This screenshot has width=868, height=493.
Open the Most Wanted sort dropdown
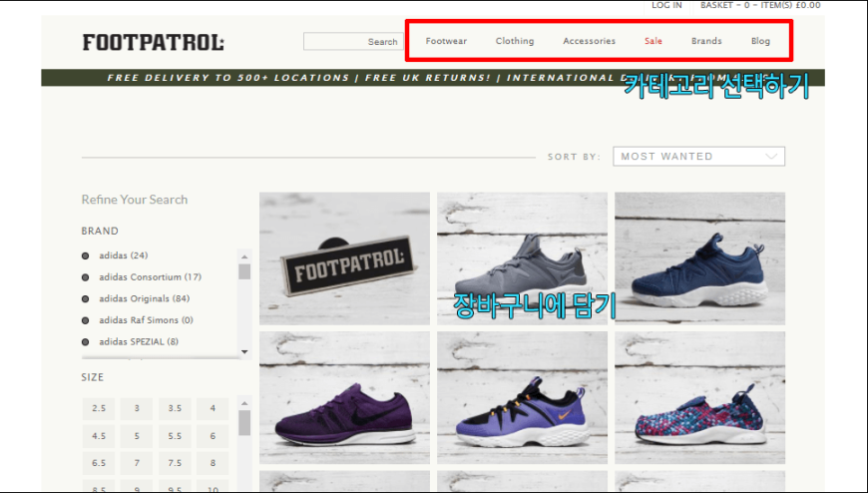(698, 157)
